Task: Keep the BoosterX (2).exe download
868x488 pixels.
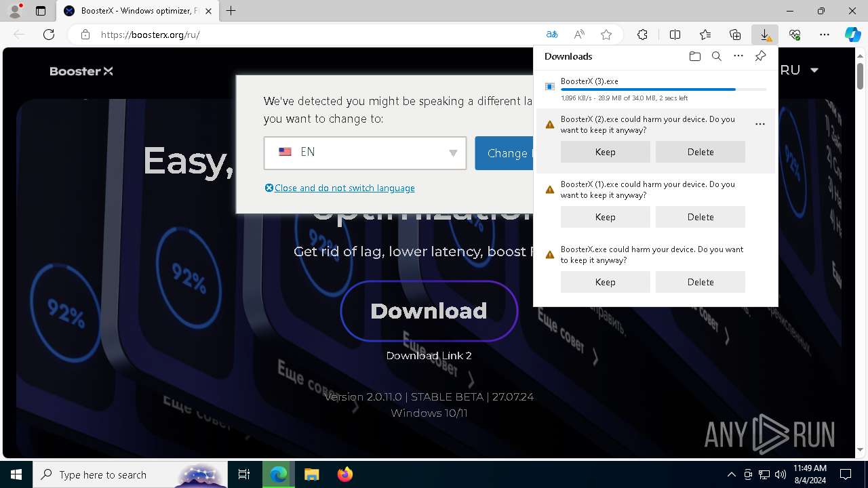Action: click(606, 152)
